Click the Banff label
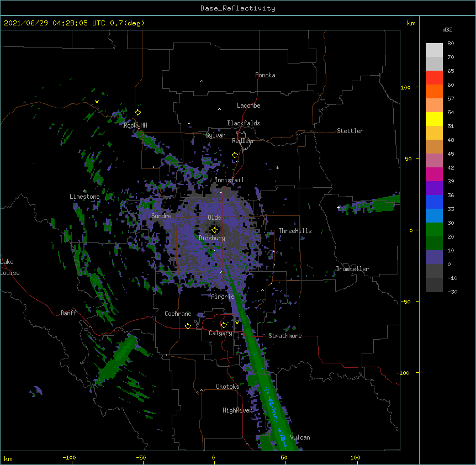Viewport: 476px width, 465px height. tap(68, 313)
